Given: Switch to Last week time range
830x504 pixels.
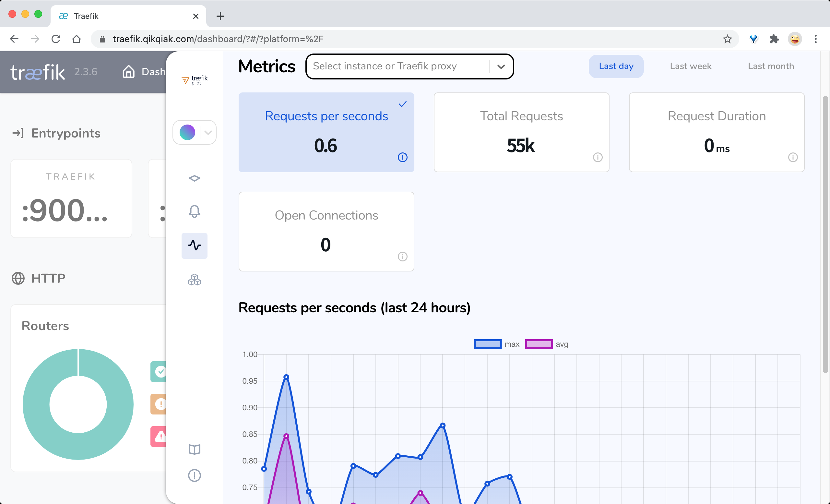Looking at the screenshot, I should (x=691, y=66).
